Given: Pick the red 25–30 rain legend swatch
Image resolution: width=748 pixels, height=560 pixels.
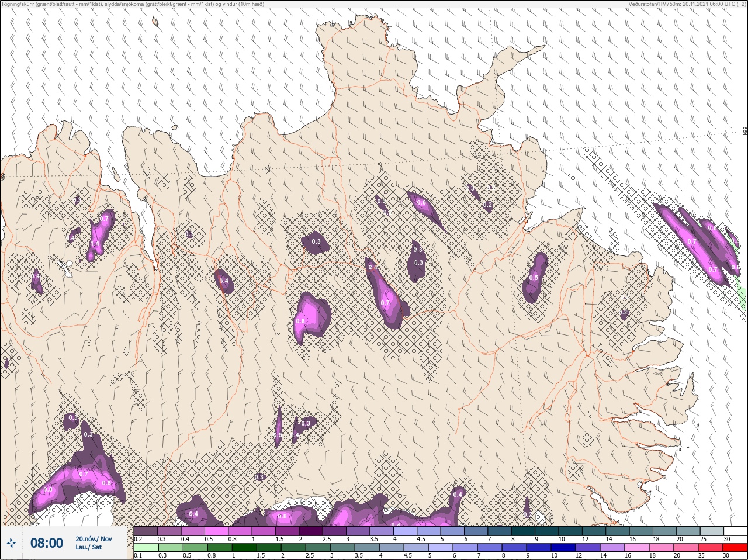Looking at the screenshot, I should (735, 548).
